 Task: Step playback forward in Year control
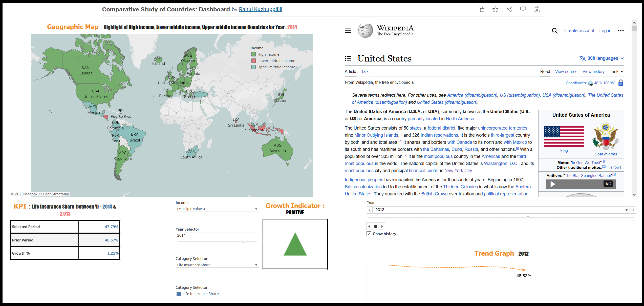coord(382,226)
